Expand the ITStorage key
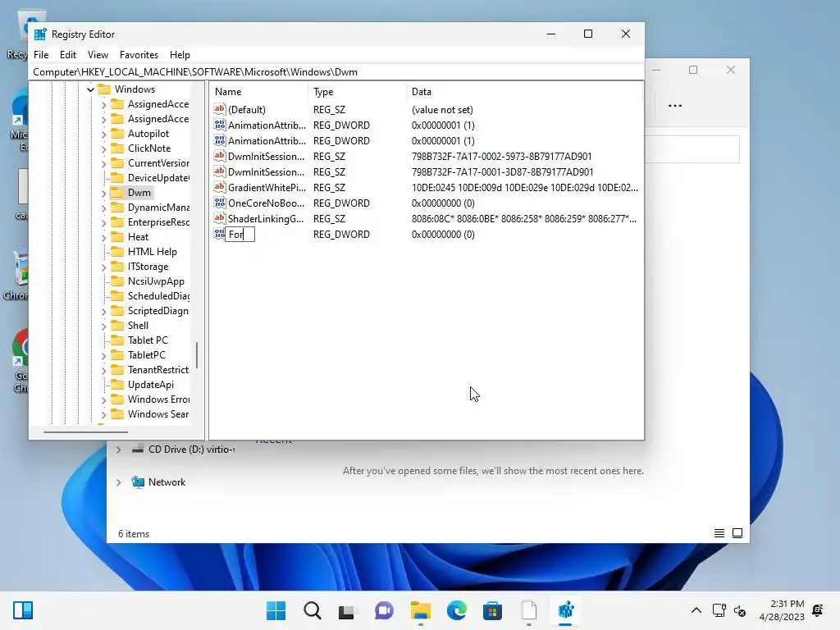Screen dimensions: 840x630 pos(104,267)
